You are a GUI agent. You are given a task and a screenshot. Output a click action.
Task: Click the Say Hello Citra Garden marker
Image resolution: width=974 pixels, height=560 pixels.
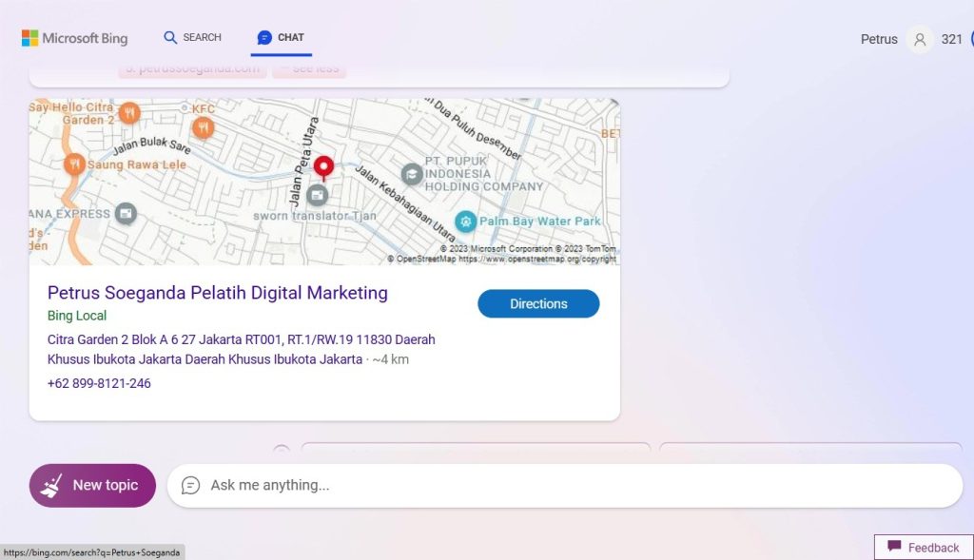[x=129, y=113]
